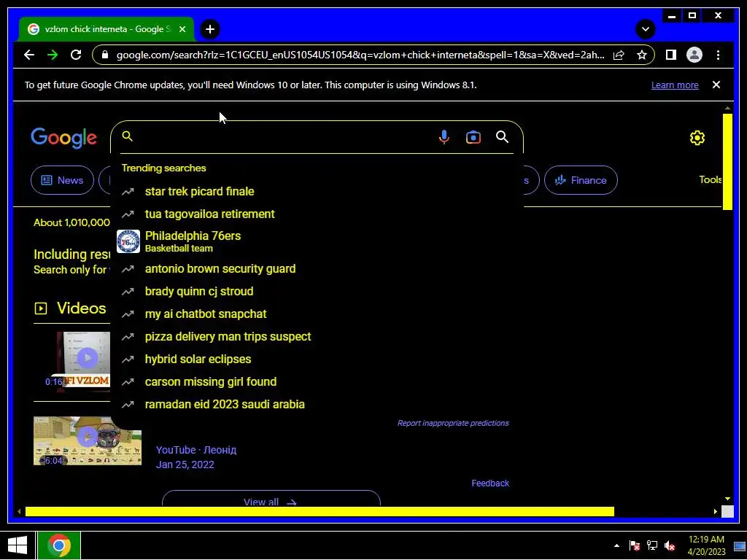747x560 pixels.
Task: Select carson missing girl found suggestion
Action: [x=317, y=382]
